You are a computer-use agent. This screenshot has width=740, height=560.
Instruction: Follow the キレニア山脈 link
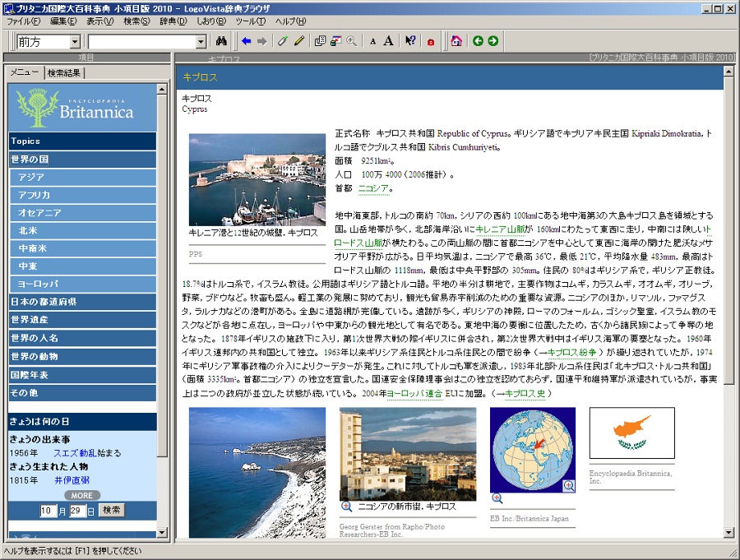(500, 229)
